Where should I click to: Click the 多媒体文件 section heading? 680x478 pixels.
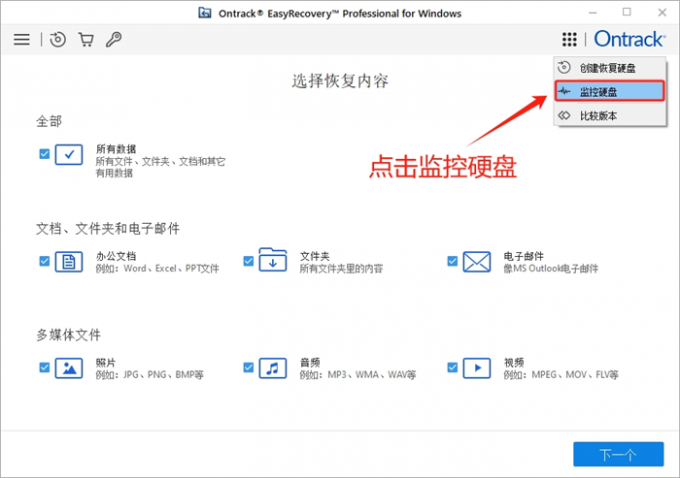(x=69, y=335)
